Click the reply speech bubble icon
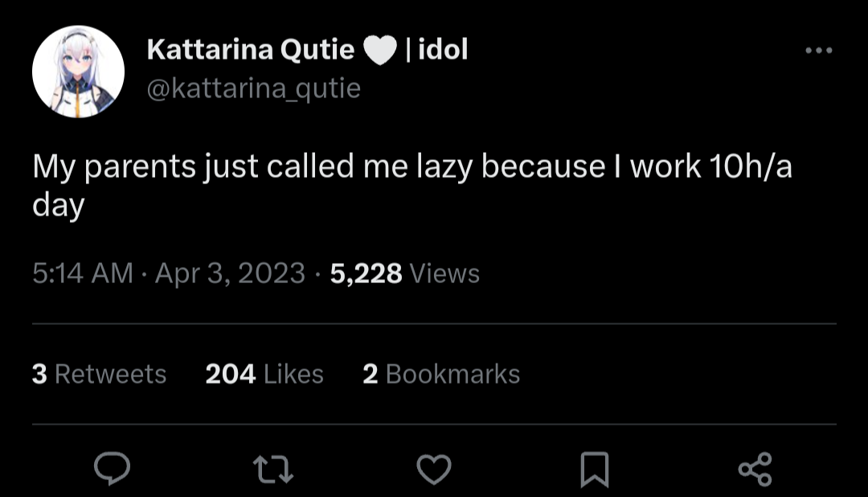Viewport: 868px width, 497px height. tap(113, 469)
